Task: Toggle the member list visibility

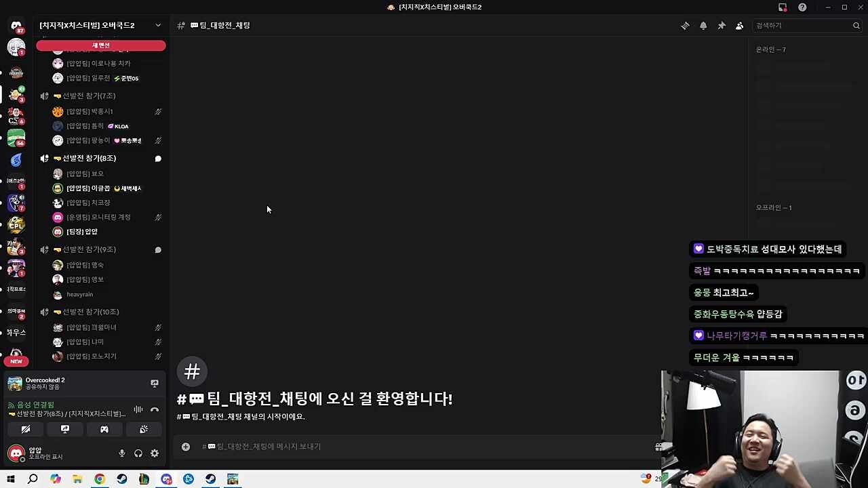Action: coord(740,26)
